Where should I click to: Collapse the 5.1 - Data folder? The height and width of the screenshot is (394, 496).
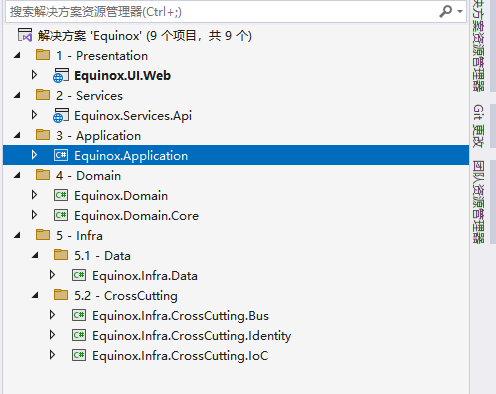click(x=35, y=255)
